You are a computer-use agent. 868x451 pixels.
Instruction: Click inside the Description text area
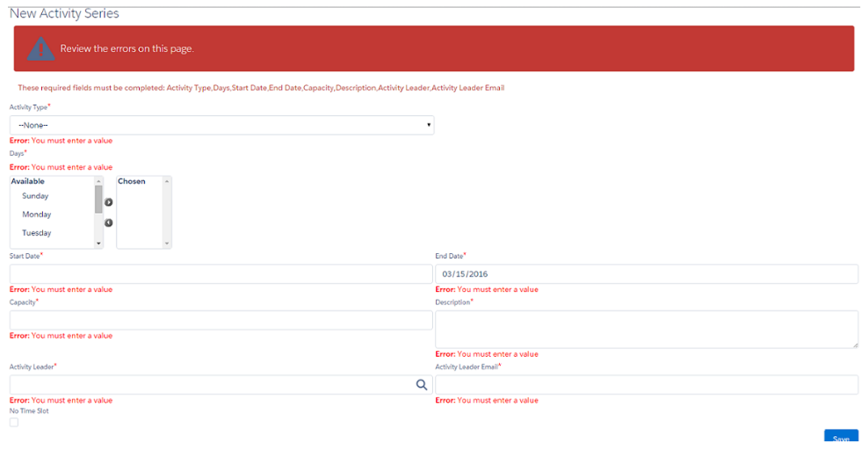646,329
